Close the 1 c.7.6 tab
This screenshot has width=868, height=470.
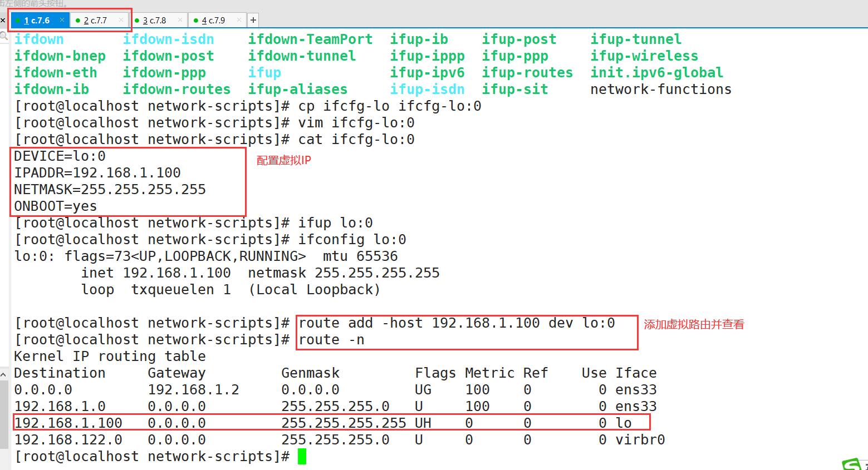[x=62, y=20]
